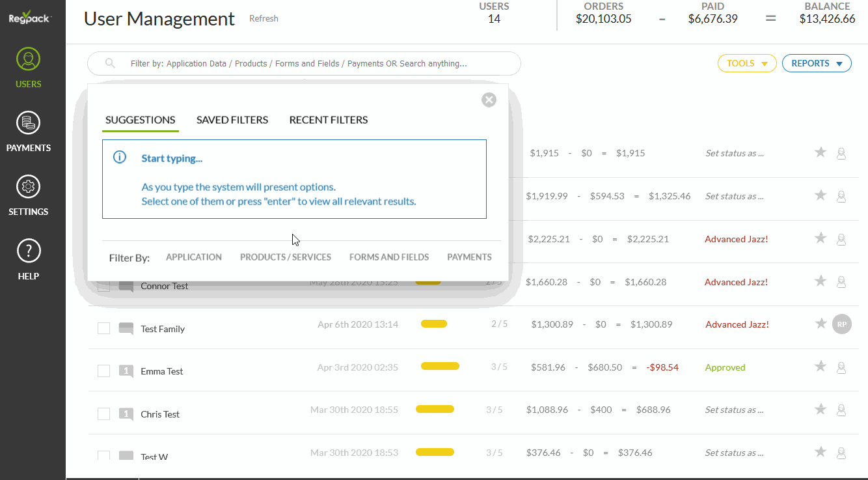Tick the checkbox for Test Family
868x480 pixels.
(103, 328)
